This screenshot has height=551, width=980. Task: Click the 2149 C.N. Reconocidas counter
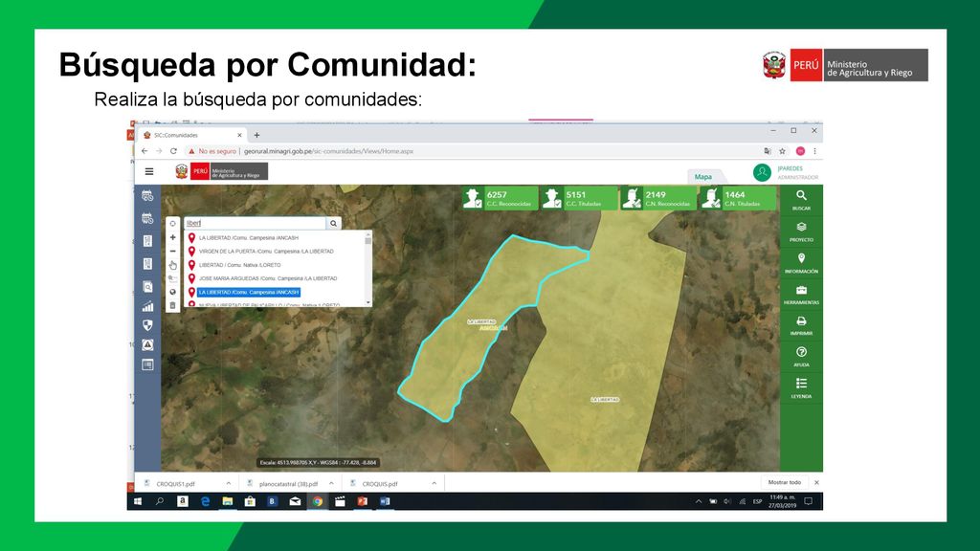658,198
